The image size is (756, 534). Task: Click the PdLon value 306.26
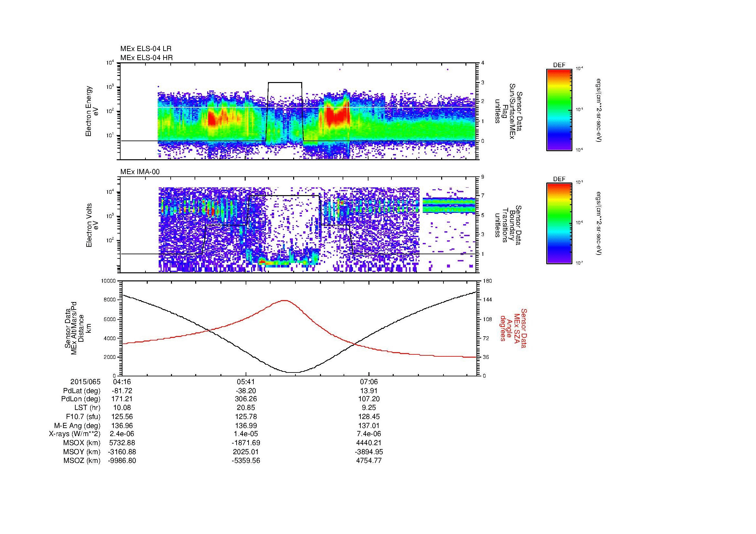point(246,399)
